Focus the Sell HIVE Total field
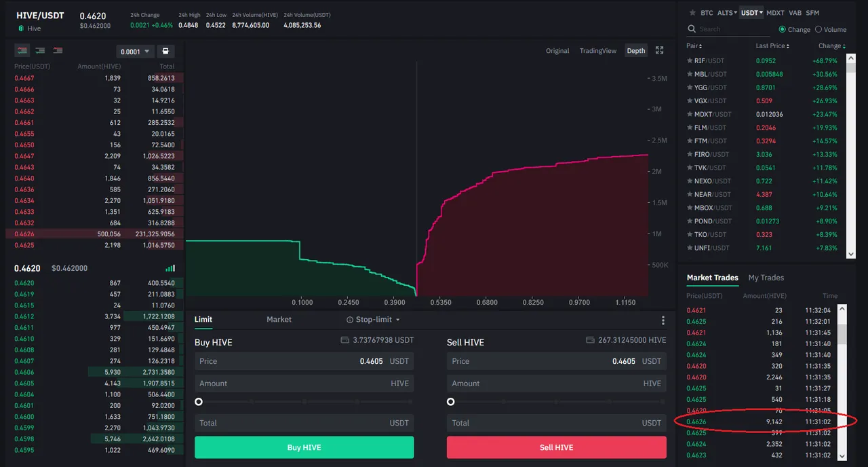This screenshot has width=868, height=467. pos(556,423)
